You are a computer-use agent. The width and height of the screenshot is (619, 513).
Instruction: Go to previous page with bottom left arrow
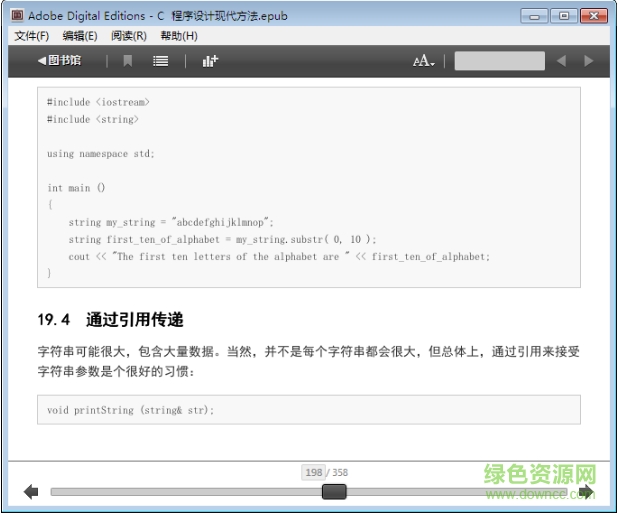31,492
